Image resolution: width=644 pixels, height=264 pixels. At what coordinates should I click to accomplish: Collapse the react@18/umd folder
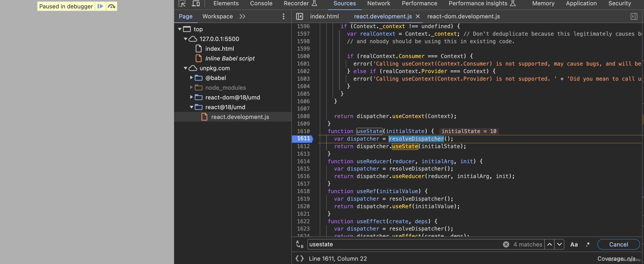[x=192, y=107]
